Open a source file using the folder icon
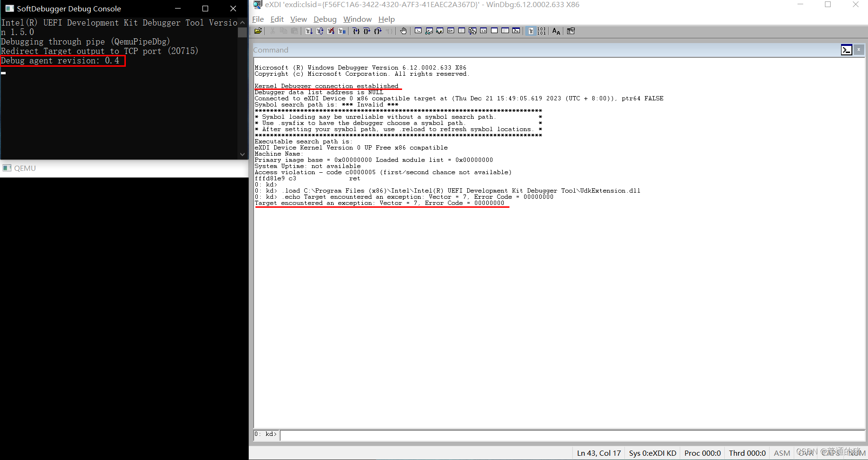 [x=258, y=31]
